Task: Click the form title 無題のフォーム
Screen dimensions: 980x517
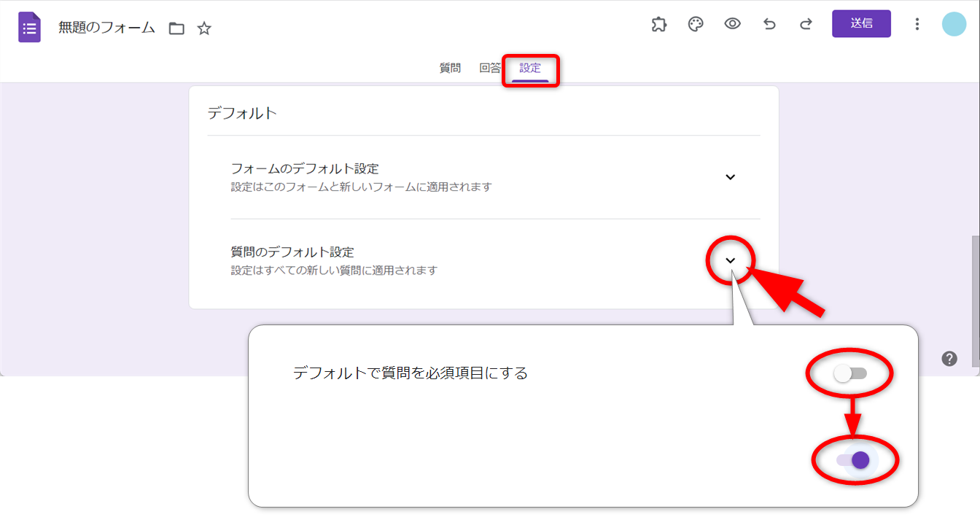Action: (x=106, y=28)
